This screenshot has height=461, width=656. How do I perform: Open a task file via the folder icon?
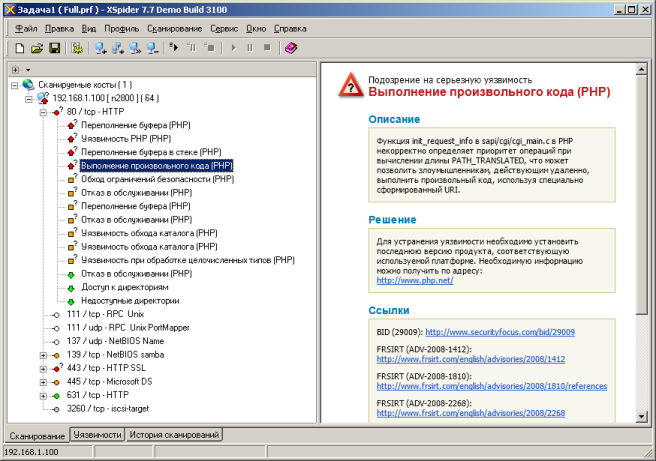pos(37,48)
